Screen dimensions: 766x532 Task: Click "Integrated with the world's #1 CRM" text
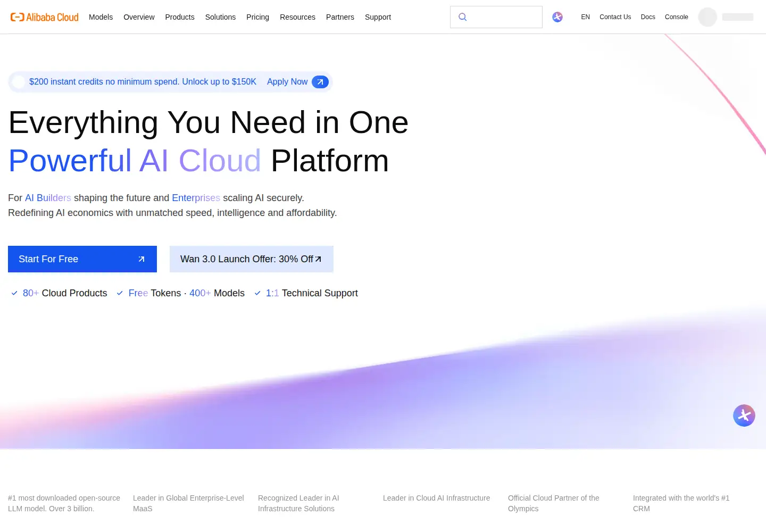coord(681,503)
